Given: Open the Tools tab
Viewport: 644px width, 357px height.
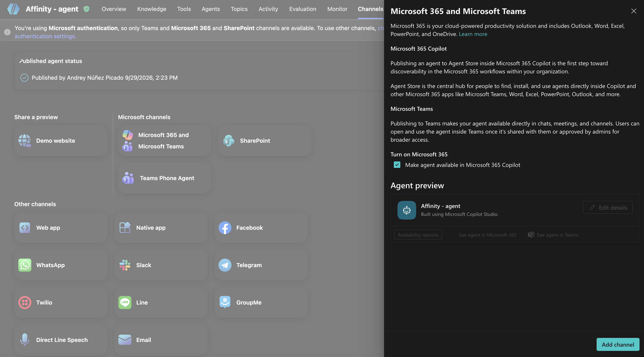Looking at the screenshot, I should pos(184,9).
